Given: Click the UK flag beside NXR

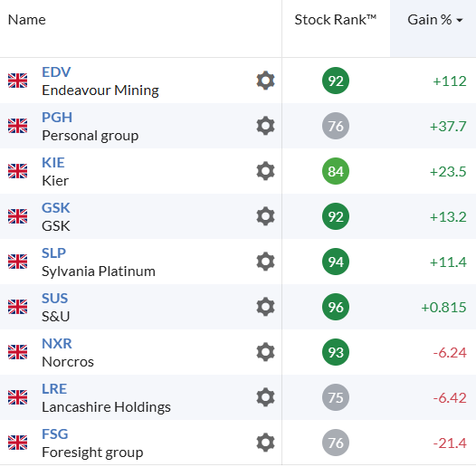Looking at the screenshot, I should [x=17, y=352].
